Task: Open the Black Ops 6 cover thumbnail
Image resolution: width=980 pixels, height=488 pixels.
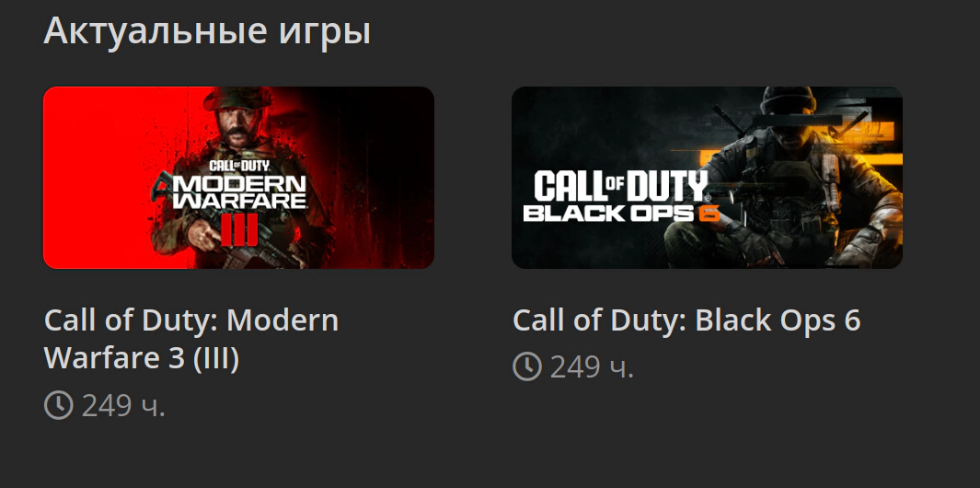Action: click(x=707, y=178)
